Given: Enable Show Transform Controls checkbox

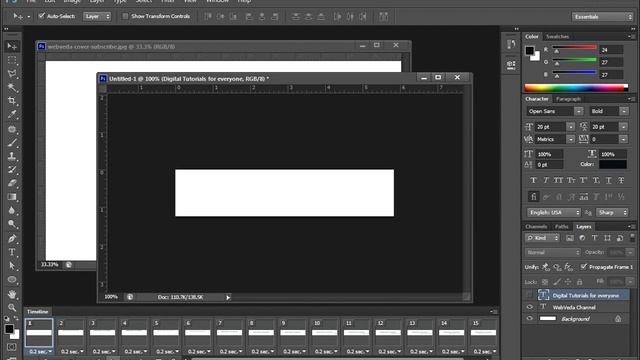Looking at the screenshot, I should point(125,16).
